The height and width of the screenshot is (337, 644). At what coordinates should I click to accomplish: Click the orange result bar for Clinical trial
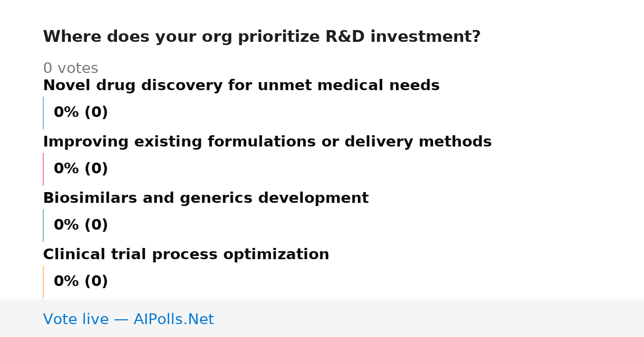tap(43, 282)
